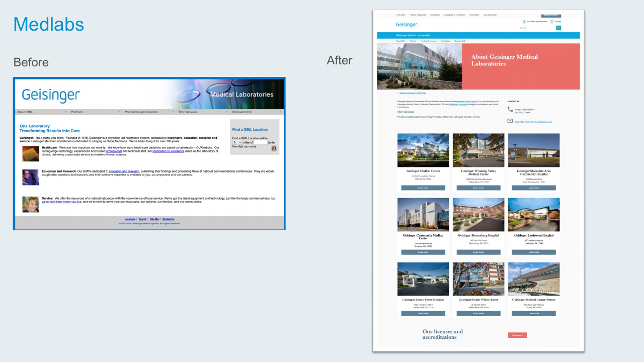
Task: Follow the we're right here where you live link
Action: point(61,202)
